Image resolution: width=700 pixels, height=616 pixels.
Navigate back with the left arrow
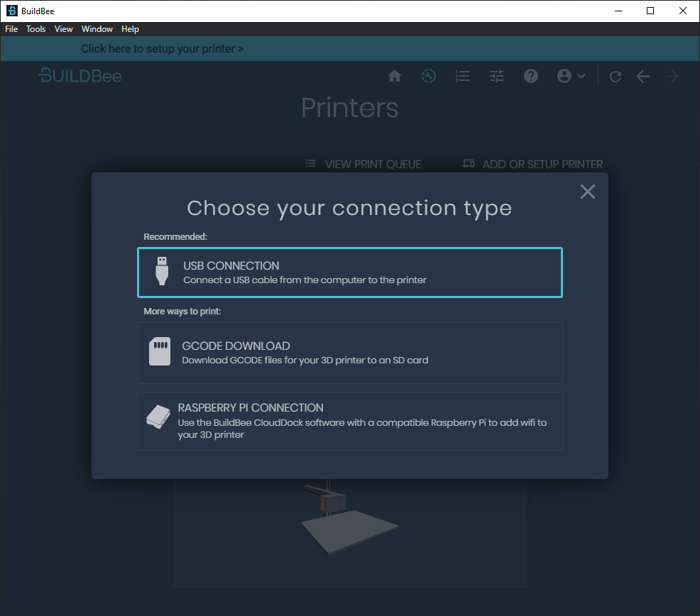643,77
